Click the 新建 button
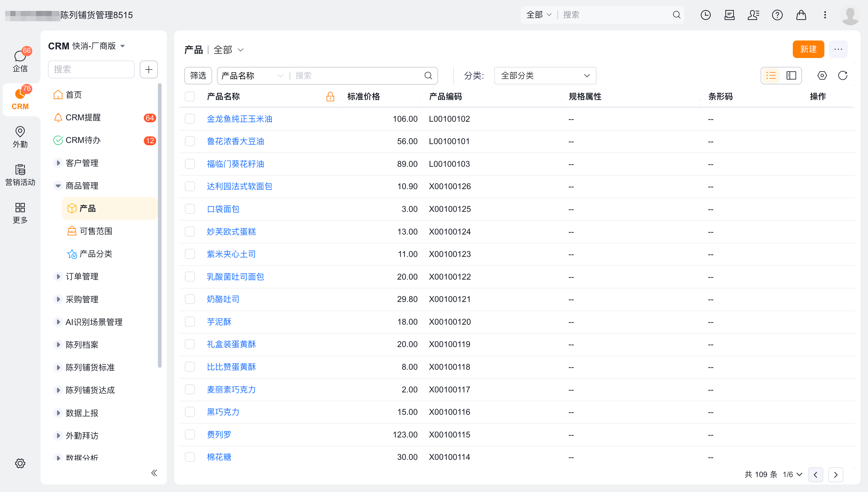 pyautogui.click(x=808, y=49)
